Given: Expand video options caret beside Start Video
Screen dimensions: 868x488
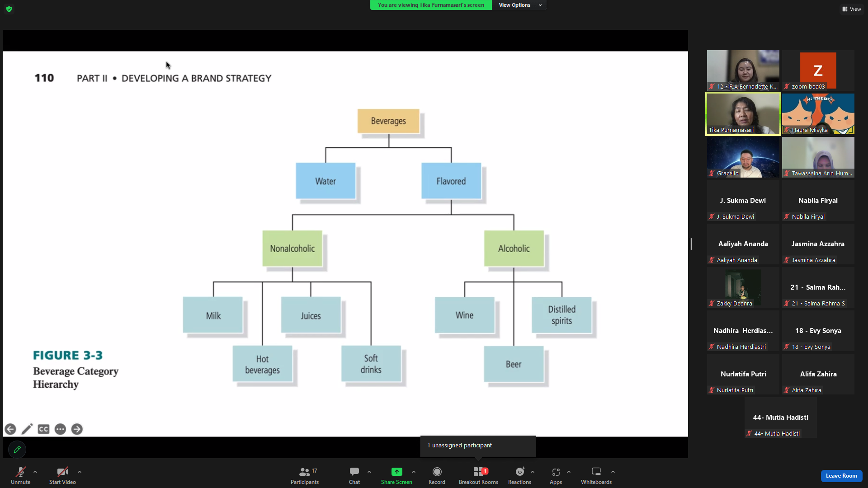Looking at the screenshot, I should coord(80,472).
